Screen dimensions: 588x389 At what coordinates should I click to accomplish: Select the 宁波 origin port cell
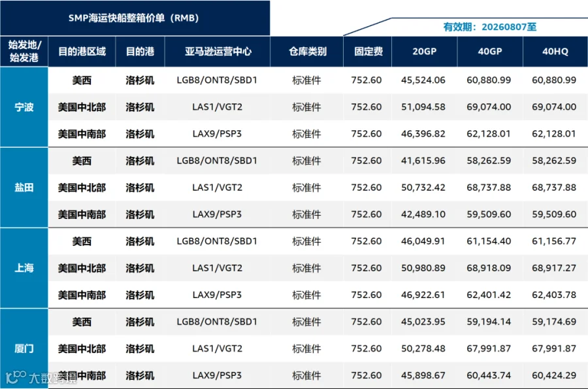coord(24,107)
